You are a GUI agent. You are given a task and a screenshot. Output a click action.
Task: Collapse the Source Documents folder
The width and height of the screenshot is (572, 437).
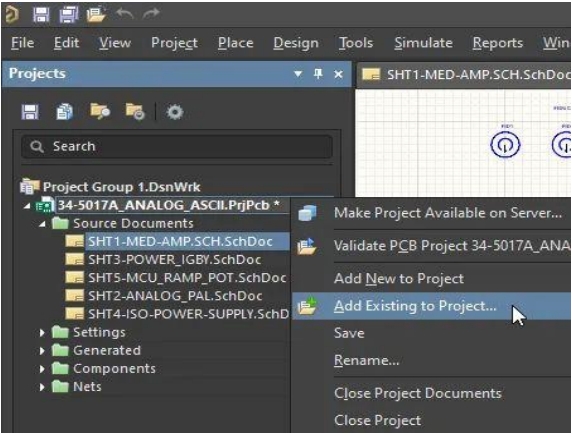click(42, 224)
